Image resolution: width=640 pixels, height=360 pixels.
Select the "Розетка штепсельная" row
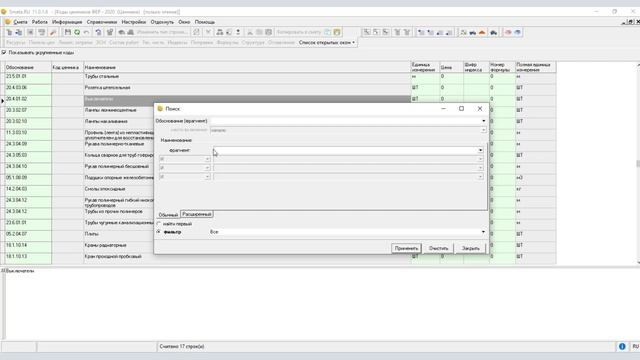(x=247, y=88)
